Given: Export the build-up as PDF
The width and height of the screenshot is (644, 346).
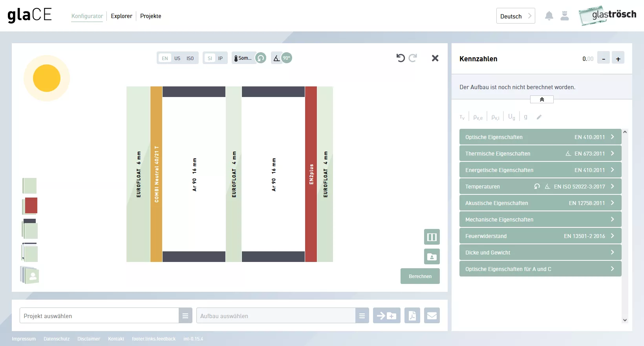Looking at the screenshot, I should click(x=412, y=315).
